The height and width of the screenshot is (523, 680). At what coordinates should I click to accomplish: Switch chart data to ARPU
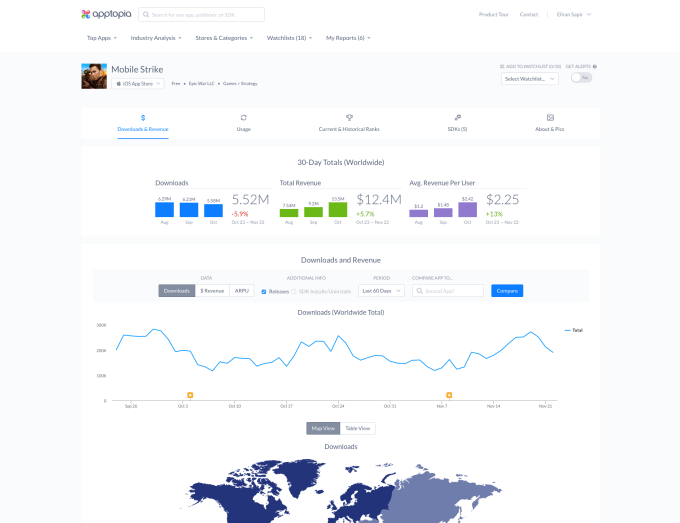(x=242, y=291)
